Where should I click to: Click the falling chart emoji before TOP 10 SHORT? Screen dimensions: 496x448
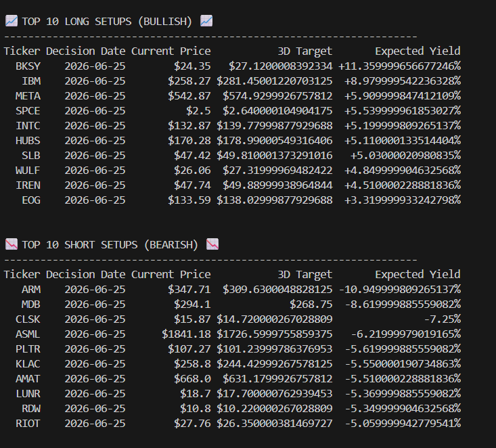coord(12,244)
